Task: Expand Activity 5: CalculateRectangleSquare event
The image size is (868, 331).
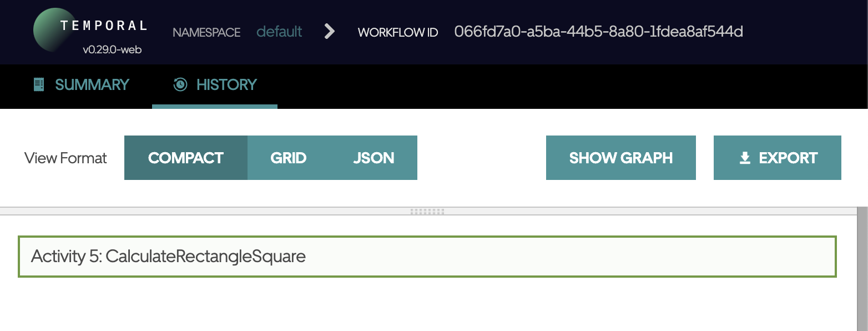Action: click(x=426, y=256)
